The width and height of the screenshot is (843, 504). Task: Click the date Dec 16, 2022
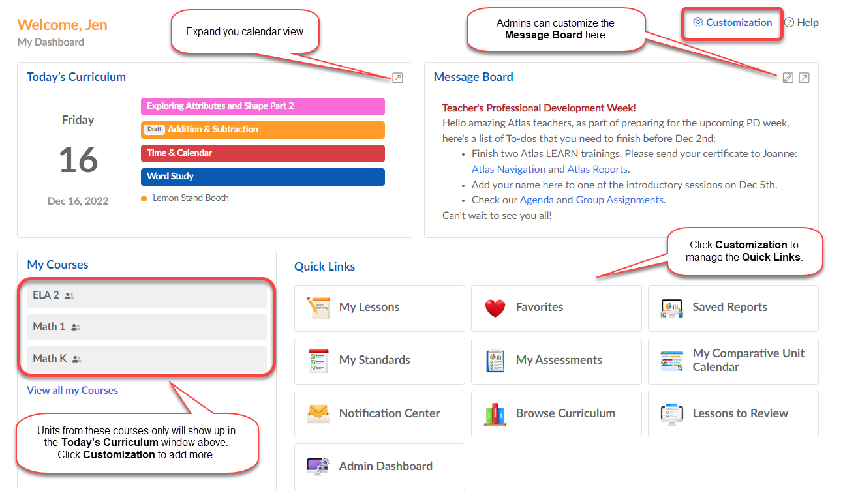(78, 201)
